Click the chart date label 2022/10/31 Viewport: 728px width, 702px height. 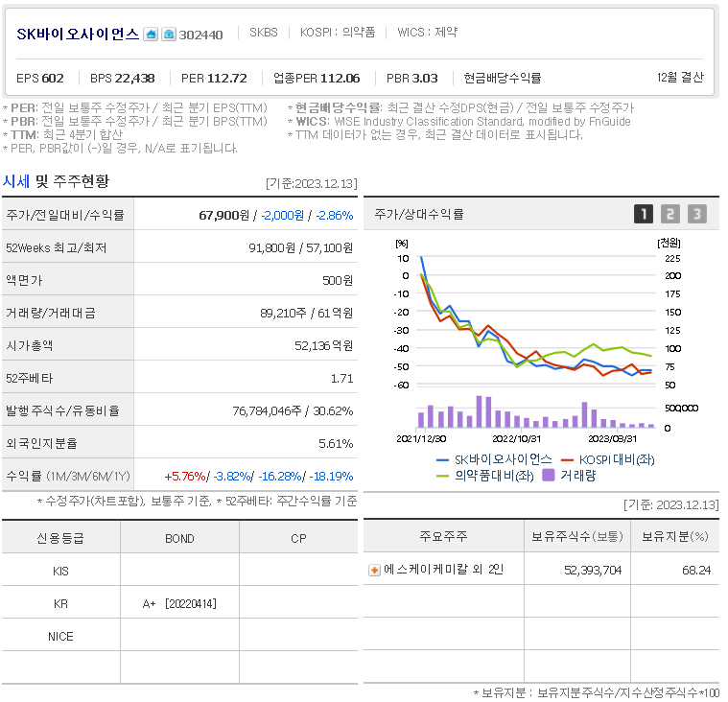(516, 439)
